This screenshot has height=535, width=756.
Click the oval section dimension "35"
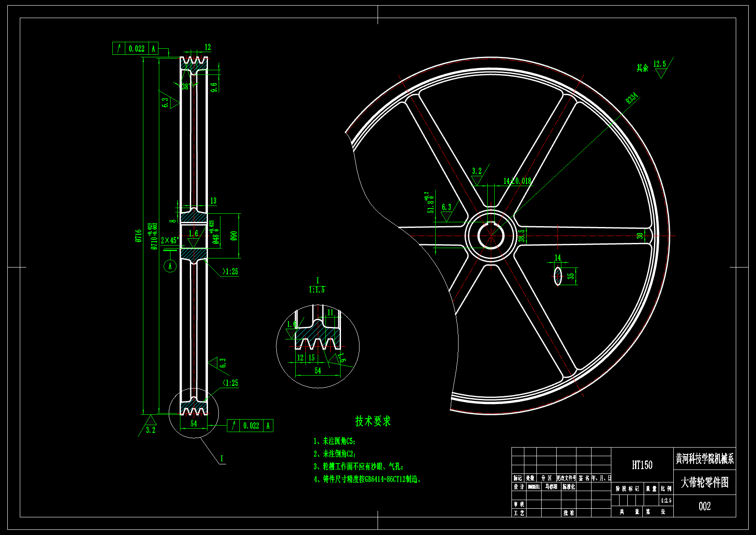coord(571,276)
